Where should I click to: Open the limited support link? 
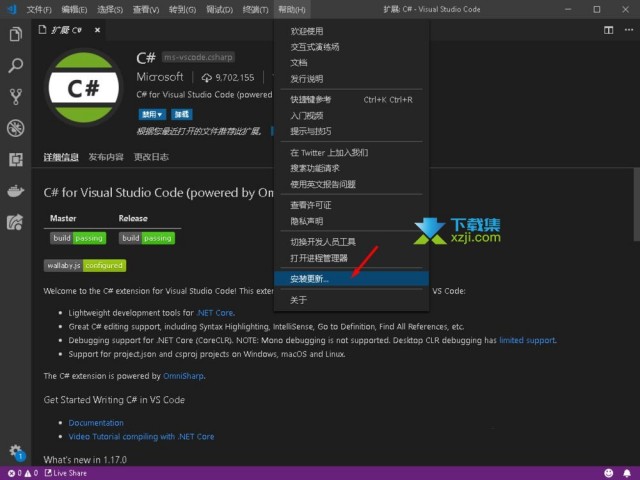[527, 340]
